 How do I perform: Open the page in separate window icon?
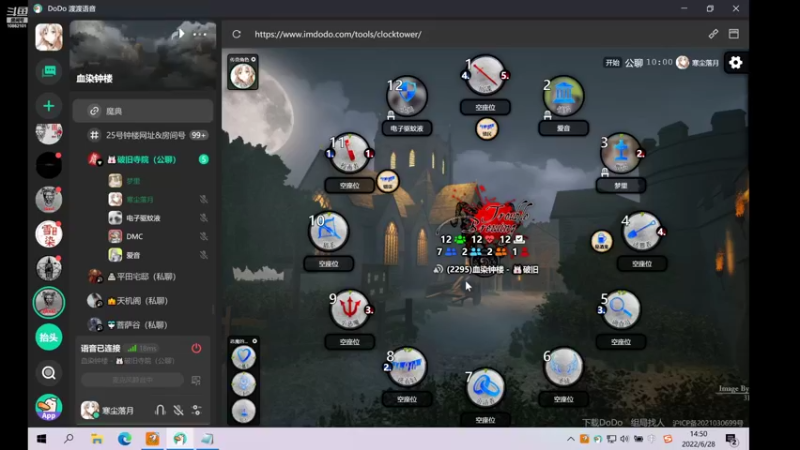[734, 34]
